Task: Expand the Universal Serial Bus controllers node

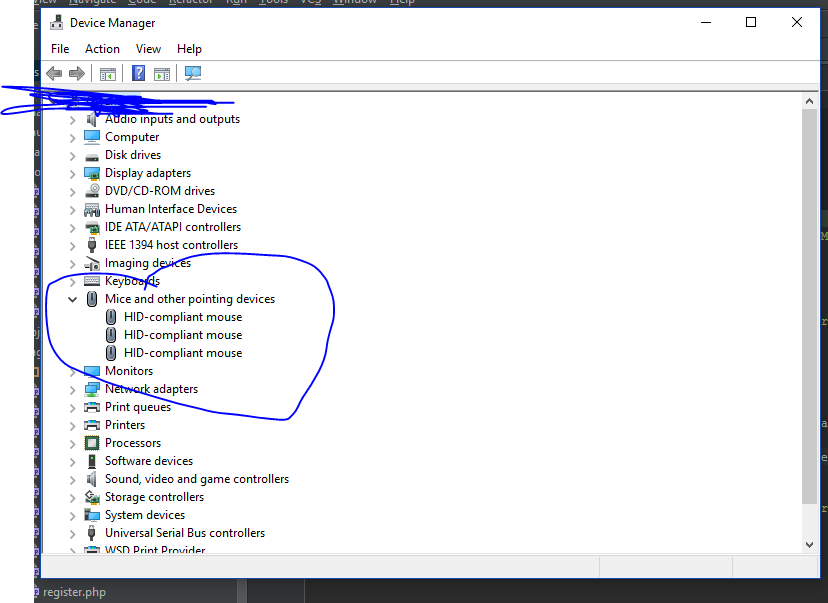Action: [72, 533]
